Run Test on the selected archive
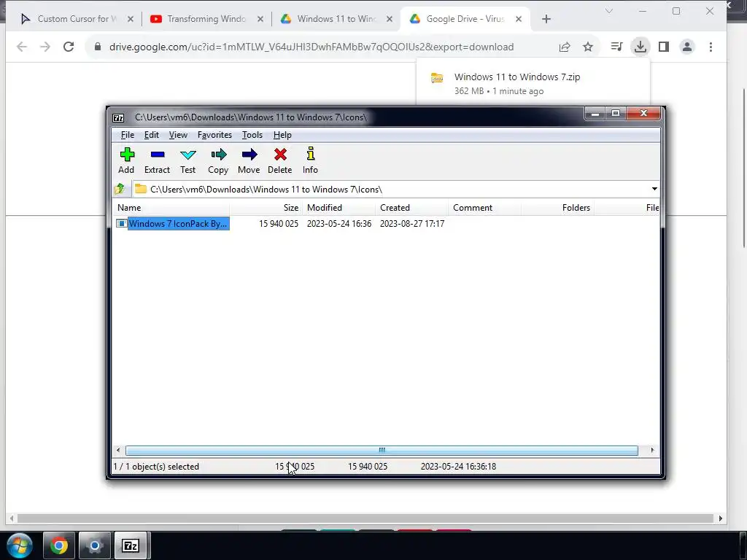 pyautogui.click(x=187, y=160)
